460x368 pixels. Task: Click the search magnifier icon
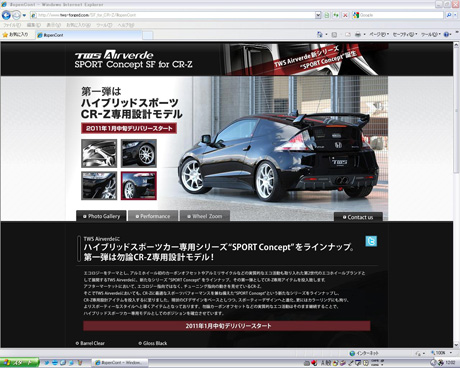(449, 15)
